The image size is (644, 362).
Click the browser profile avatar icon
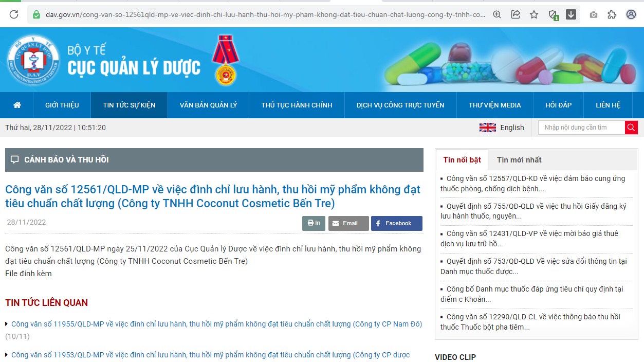point(631,14)
